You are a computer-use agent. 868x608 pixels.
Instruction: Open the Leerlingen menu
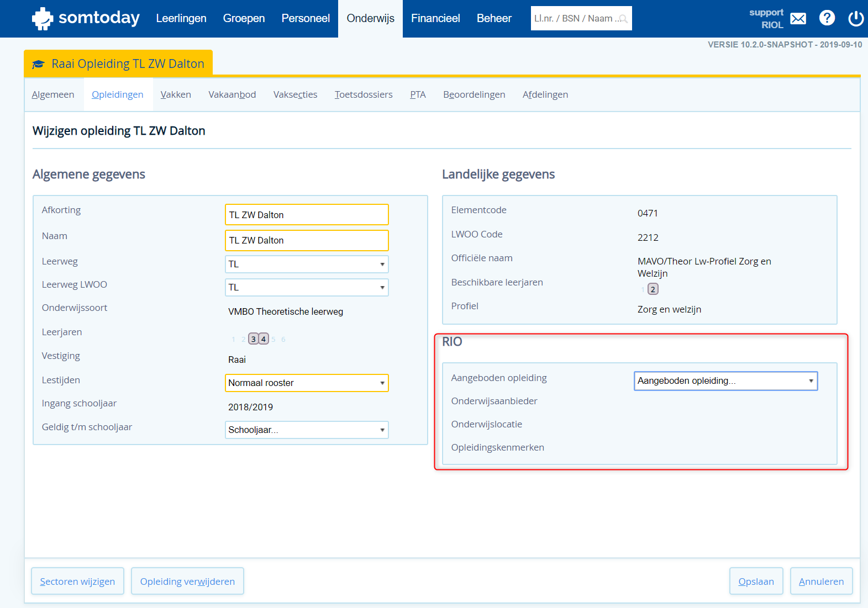point(181,19)
